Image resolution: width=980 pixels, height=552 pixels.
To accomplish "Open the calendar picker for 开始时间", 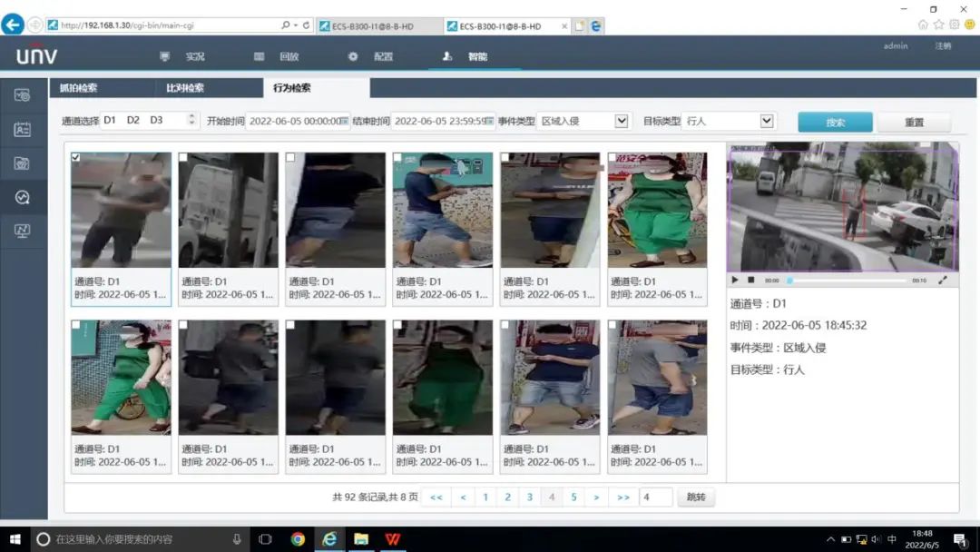I will (x=344, y=121).
